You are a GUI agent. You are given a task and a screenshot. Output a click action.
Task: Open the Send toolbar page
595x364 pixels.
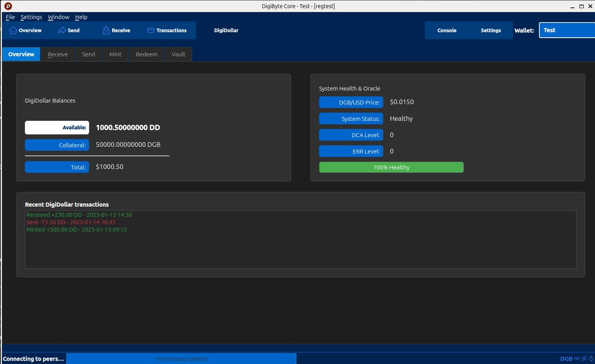[x=69, y=30]
